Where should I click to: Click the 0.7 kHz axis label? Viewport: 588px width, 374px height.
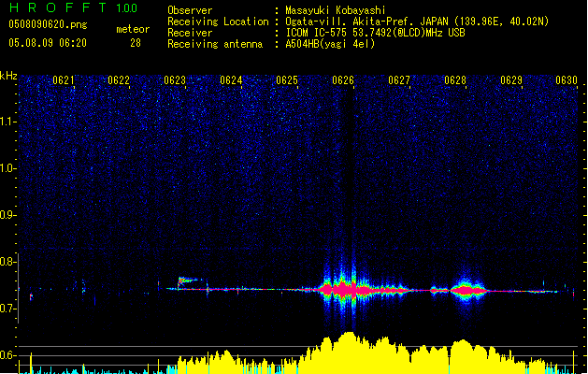click(x=8, y=309)
